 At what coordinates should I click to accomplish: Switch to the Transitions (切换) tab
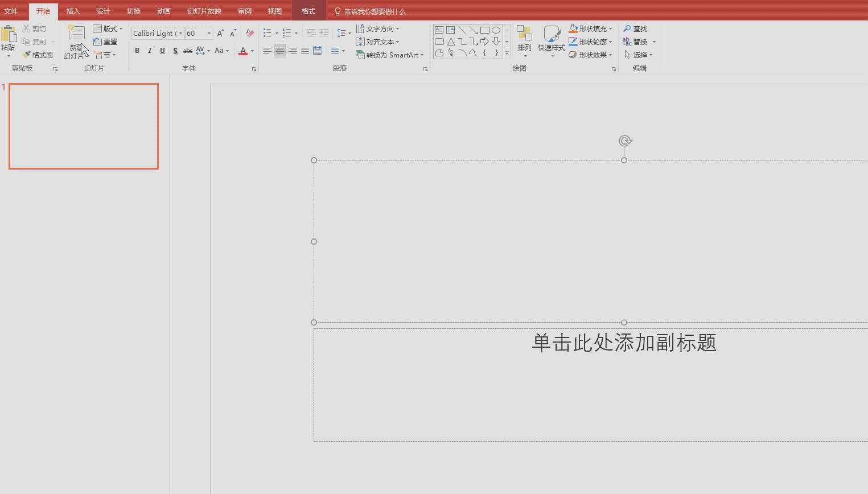133,11
